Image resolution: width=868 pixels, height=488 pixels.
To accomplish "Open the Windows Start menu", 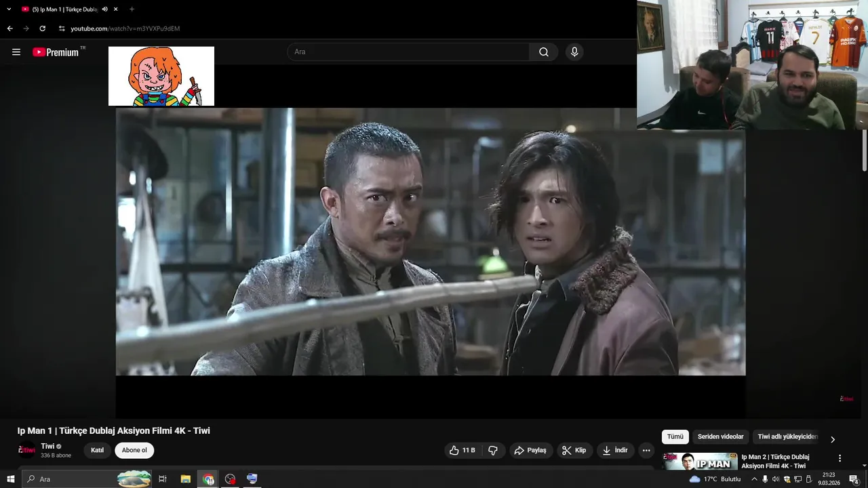I will tap(10, 479).
